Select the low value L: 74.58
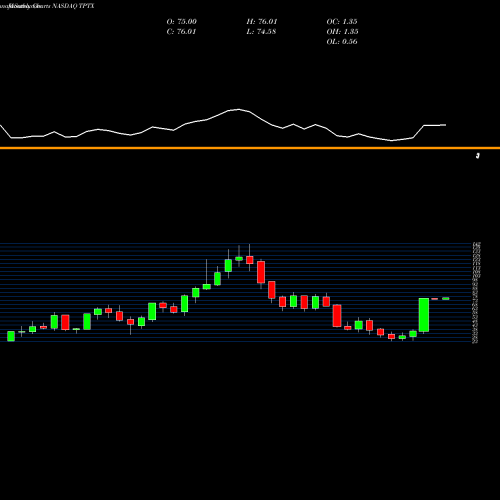The height and width of the screenshot is (500, 500). [261, 32]
